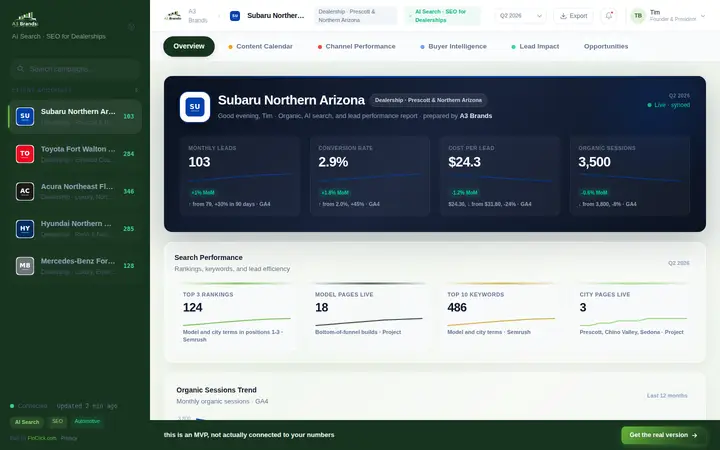Click the A3 Brands logo in the sidebar

(25, 20)
